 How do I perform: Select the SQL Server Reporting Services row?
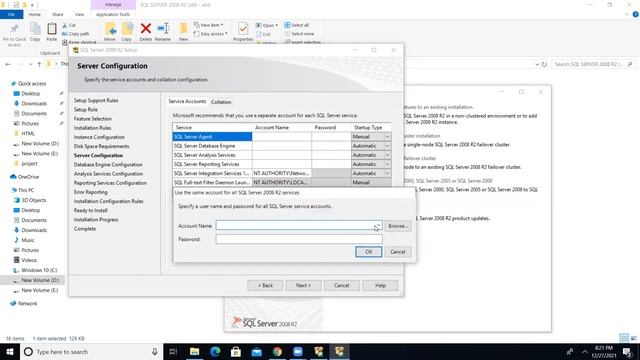point(212,164)
